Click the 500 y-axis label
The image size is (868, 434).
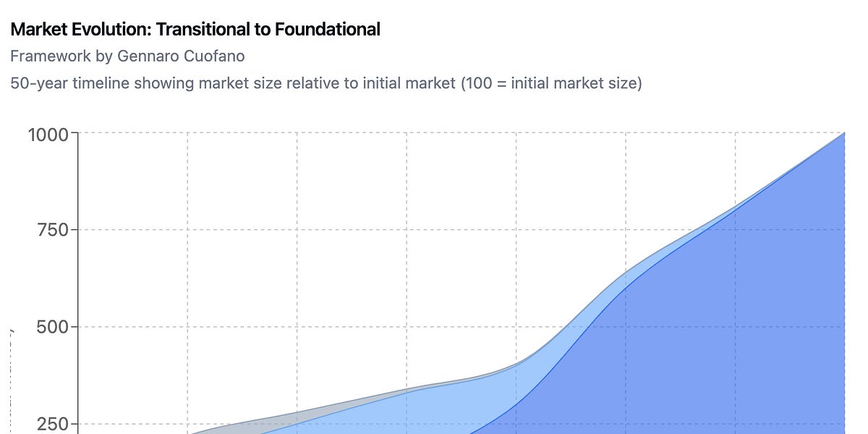coord(52,327)
